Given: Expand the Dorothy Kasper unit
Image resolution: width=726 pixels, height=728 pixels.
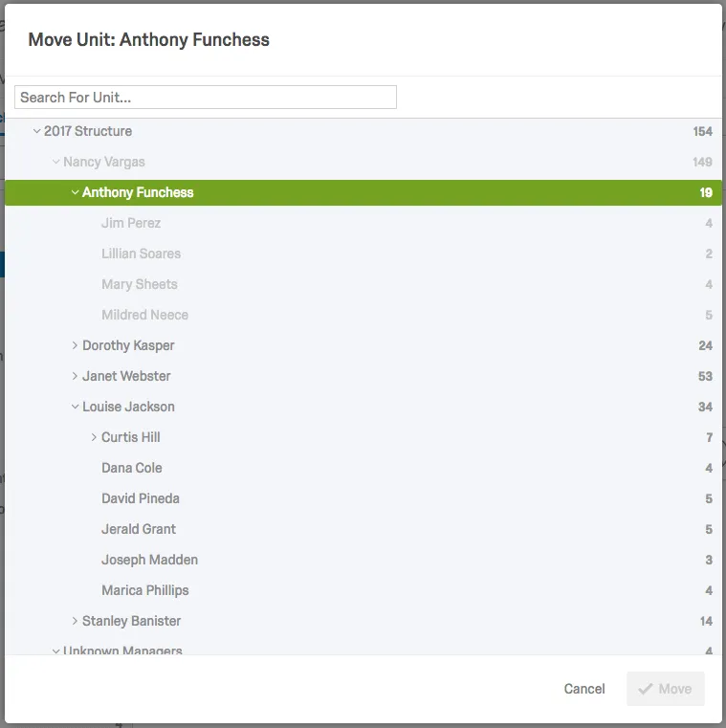Looking at the screenshot, I should pyautogui.click(x=76, y=345).
